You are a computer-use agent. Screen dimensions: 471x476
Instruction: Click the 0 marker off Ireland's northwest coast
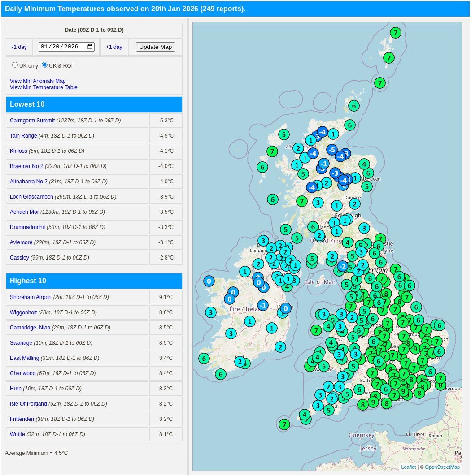(x=209, y=281)
